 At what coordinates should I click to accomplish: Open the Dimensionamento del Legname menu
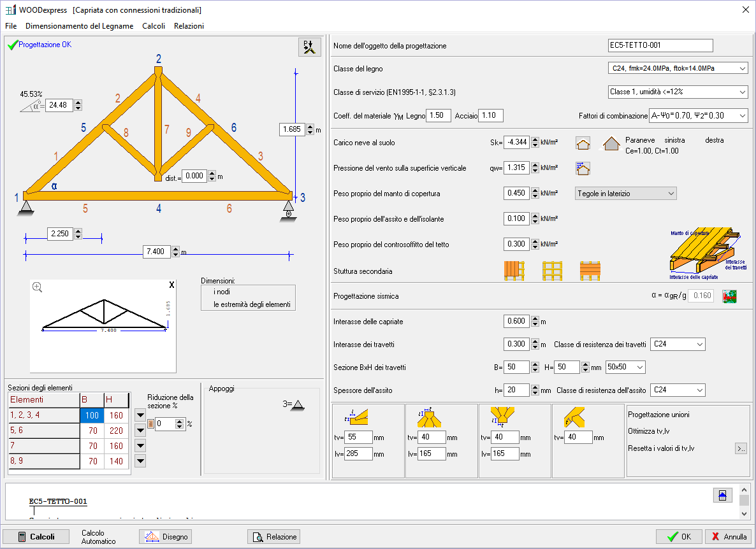click(x=80, y=26)
